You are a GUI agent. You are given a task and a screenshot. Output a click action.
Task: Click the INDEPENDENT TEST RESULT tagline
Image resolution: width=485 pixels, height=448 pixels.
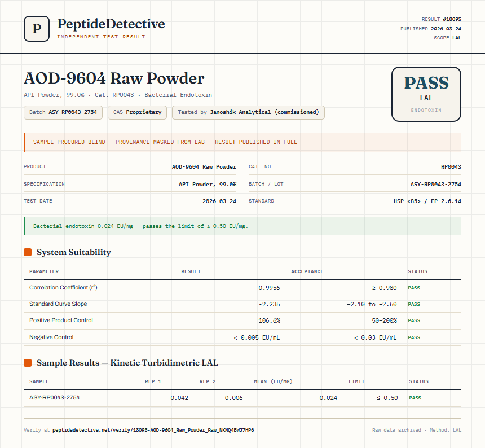click(101, 37)
